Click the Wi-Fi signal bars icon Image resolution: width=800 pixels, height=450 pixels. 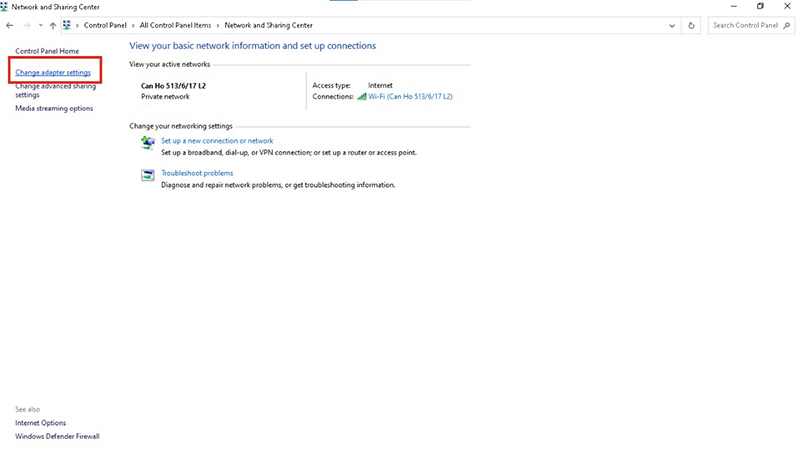coord(362,97)
